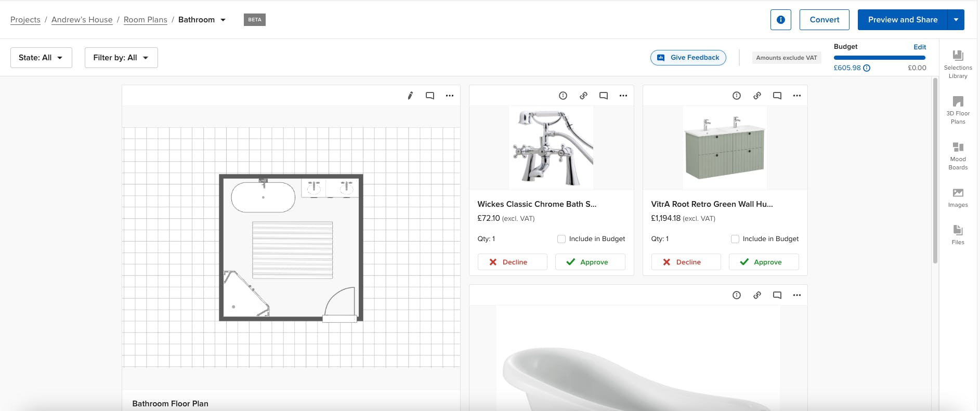This screenshot has width=980, height=411.
Task: Click the white bathtub product image
Action: [638, 358]
